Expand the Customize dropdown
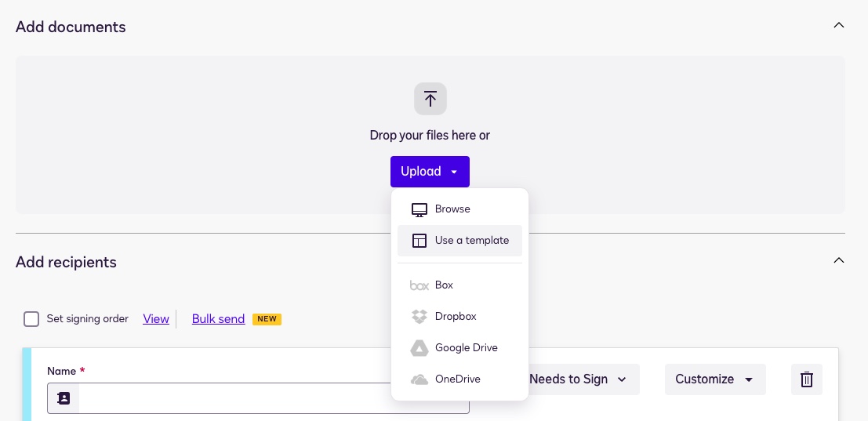868x421 pixels. coord(714,379)
